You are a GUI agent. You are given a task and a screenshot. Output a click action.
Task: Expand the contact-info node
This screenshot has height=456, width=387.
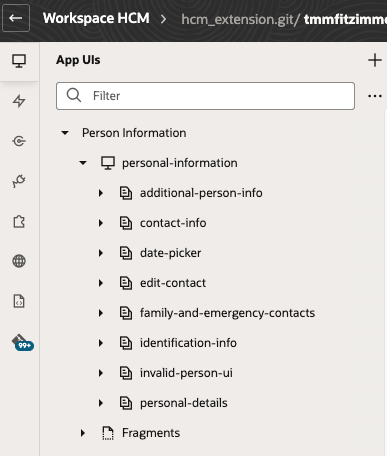pos(101,223)
